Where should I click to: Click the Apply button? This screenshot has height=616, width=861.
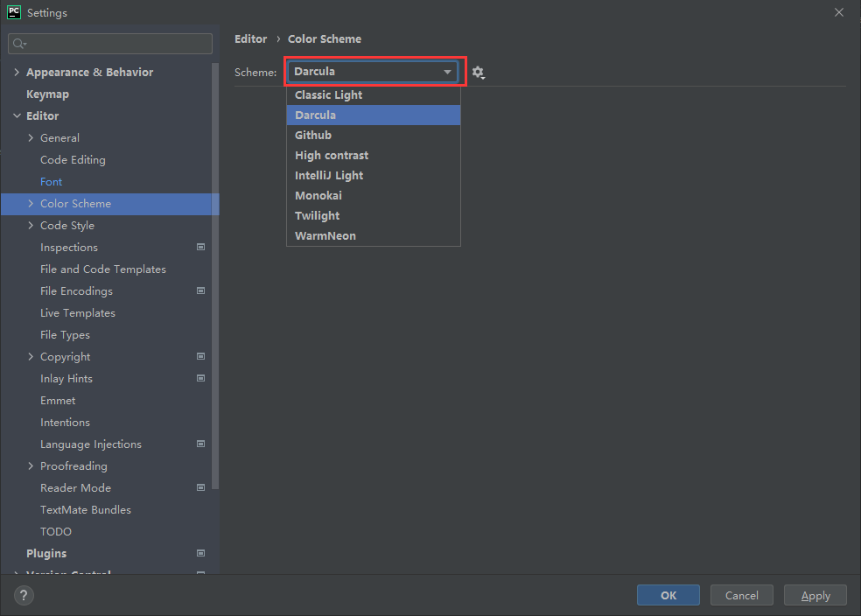(815, 596)
